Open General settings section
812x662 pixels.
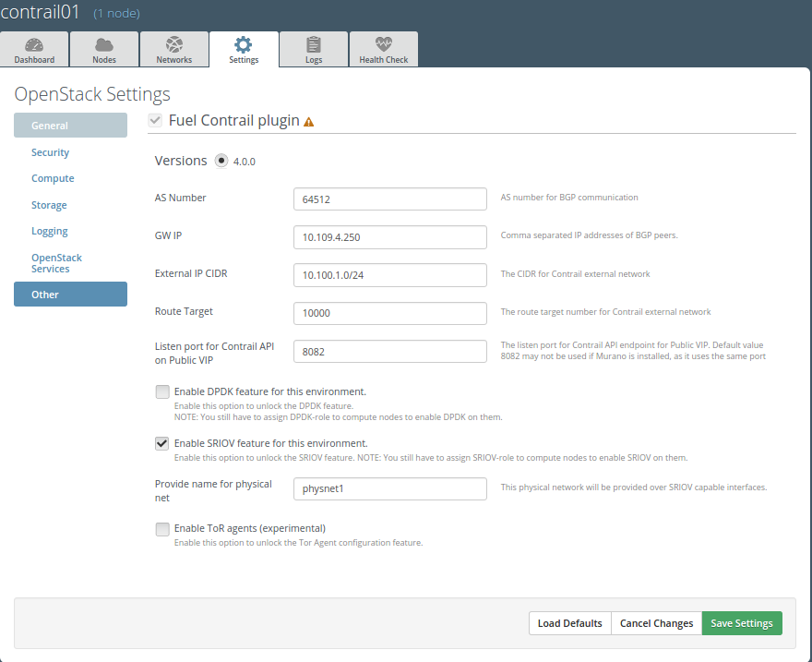point(70,126)
